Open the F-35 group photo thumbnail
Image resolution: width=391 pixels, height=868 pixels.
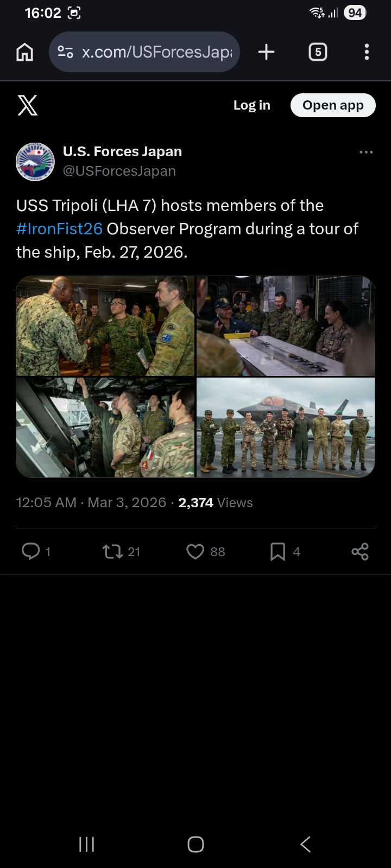pos(286,427)
